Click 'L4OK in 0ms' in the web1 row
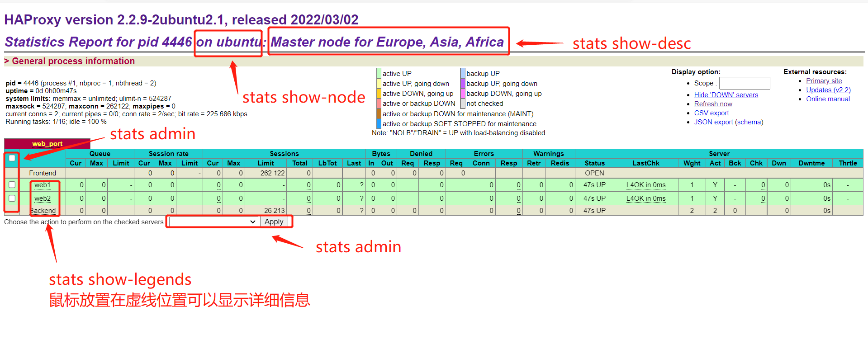 pyautogui.click(x=646, y=185)
